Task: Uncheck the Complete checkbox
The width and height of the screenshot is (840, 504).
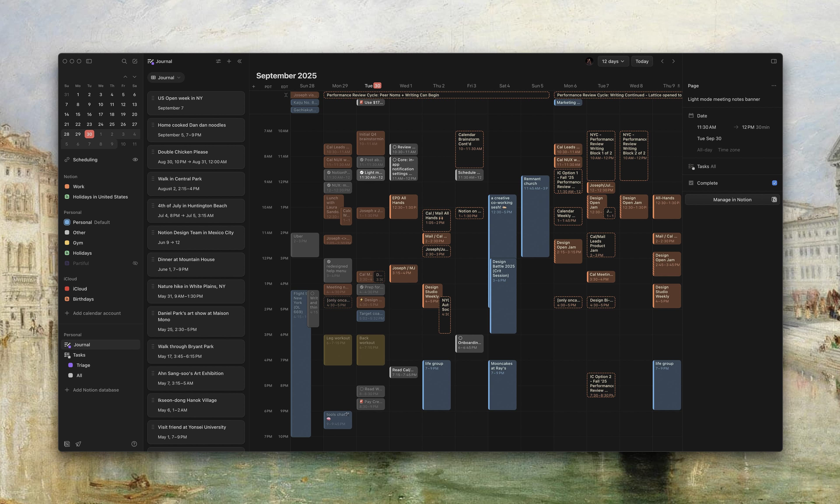Action: click(774, 183)
